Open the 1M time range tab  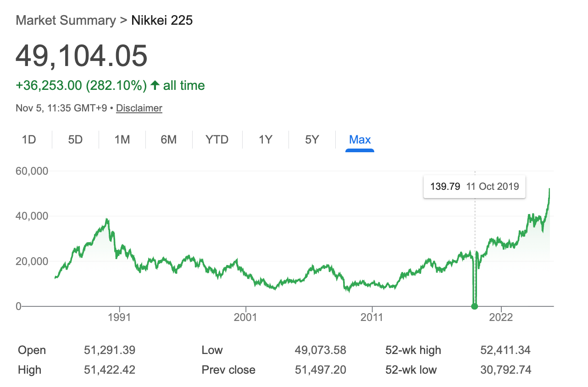point(122,139)
